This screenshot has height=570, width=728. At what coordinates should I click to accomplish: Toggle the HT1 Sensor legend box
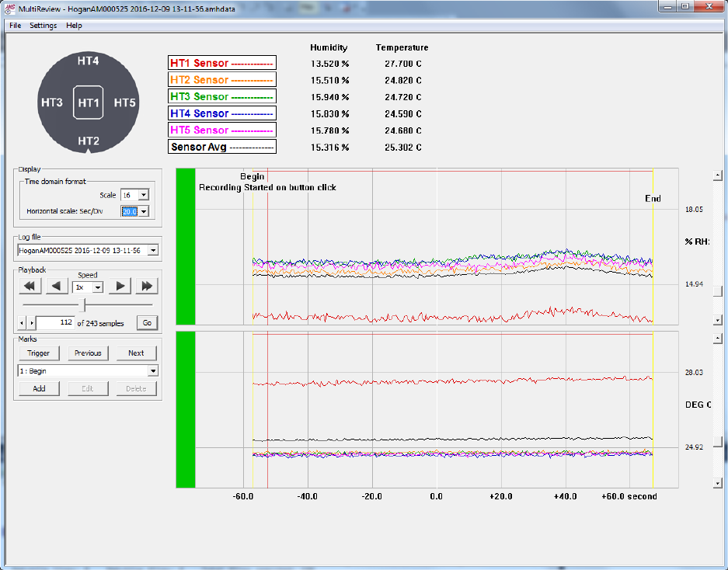coord(222,63)
